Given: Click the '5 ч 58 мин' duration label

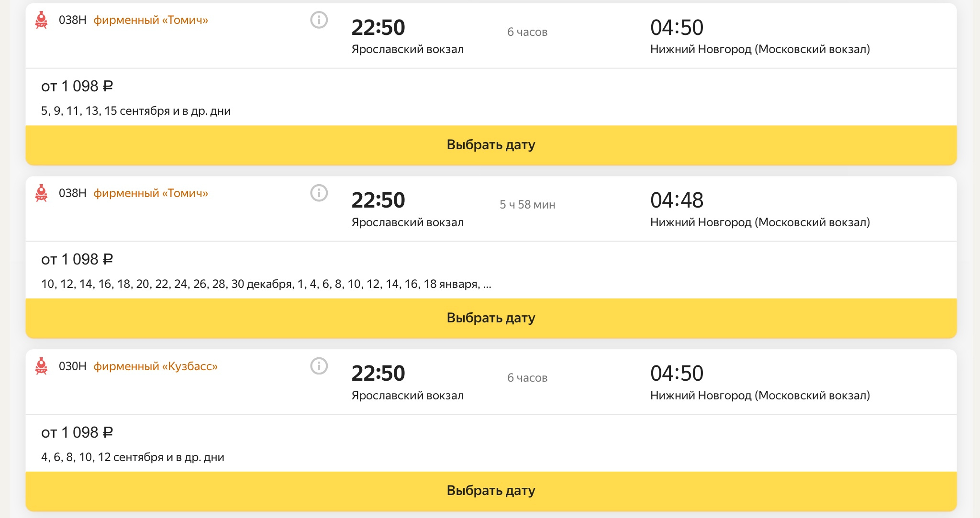Looking at the screenshot, I should [527, 205].
